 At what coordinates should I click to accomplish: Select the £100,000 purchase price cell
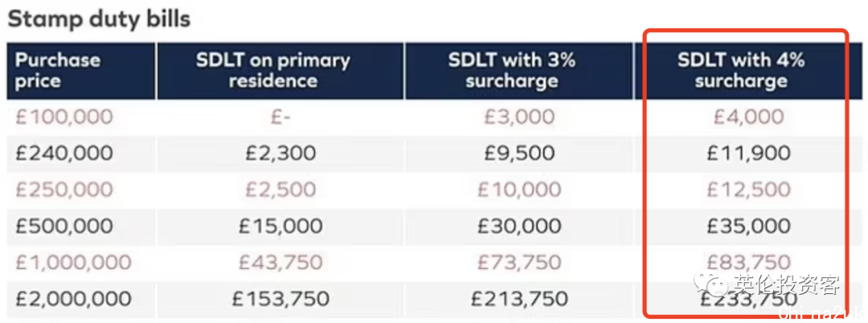pyautogui.click(x=63, y=117)
